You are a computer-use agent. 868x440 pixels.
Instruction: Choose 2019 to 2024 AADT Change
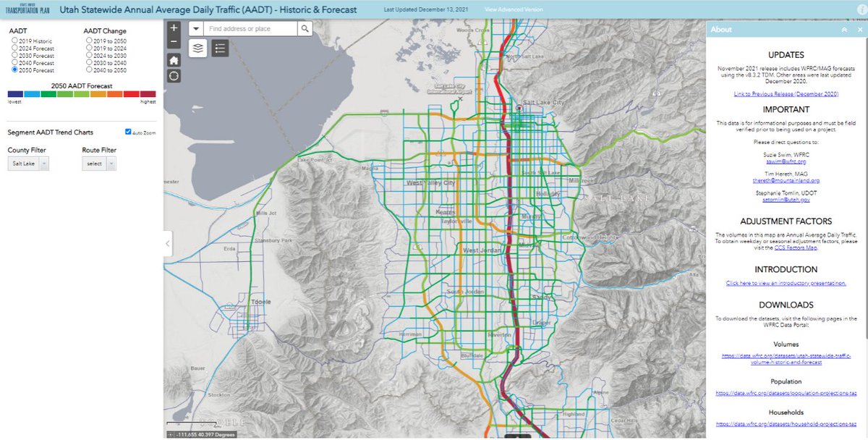click(x=89, y=48)
